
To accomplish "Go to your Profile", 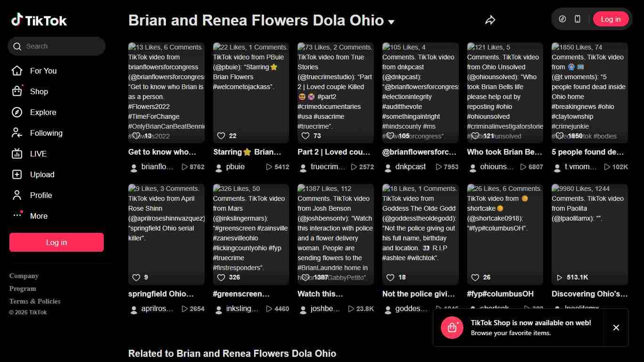I will pyautogui.click(x=41, y=195).
